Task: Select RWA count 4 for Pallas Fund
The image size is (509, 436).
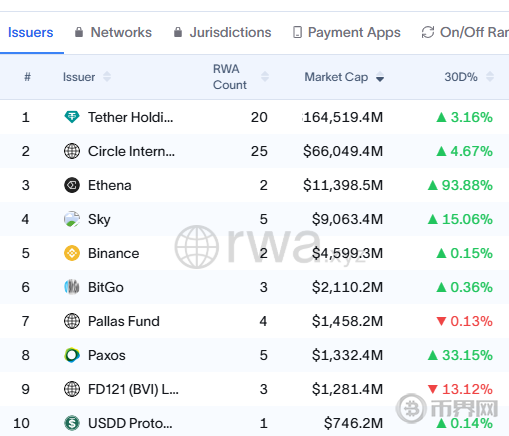Action: tap(263, 321)
